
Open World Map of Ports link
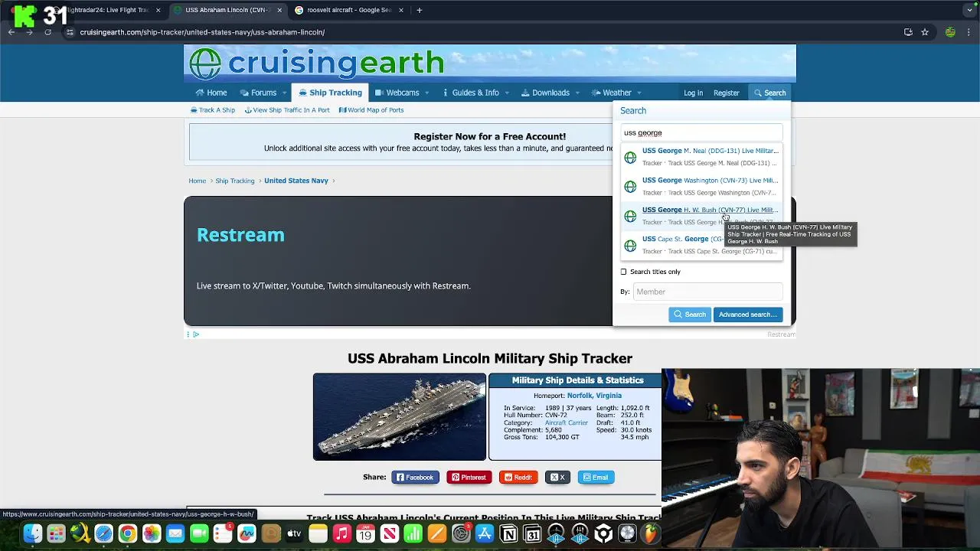point(371,110)
